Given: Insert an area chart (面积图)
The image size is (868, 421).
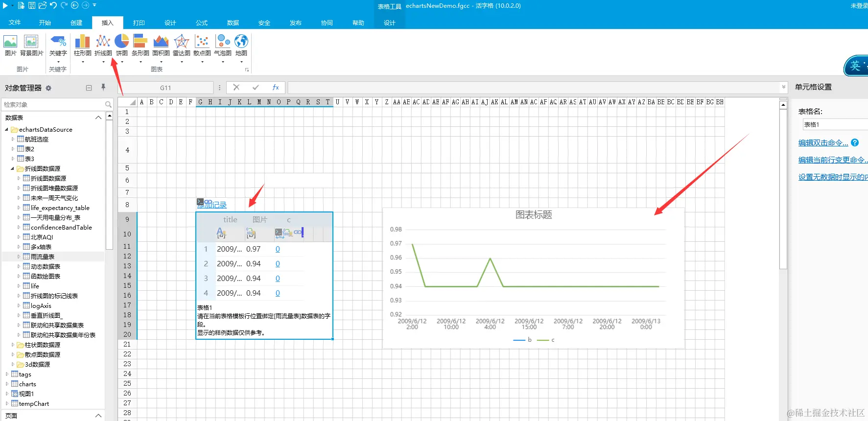Looking at the screenshot, I should [161, 46].
